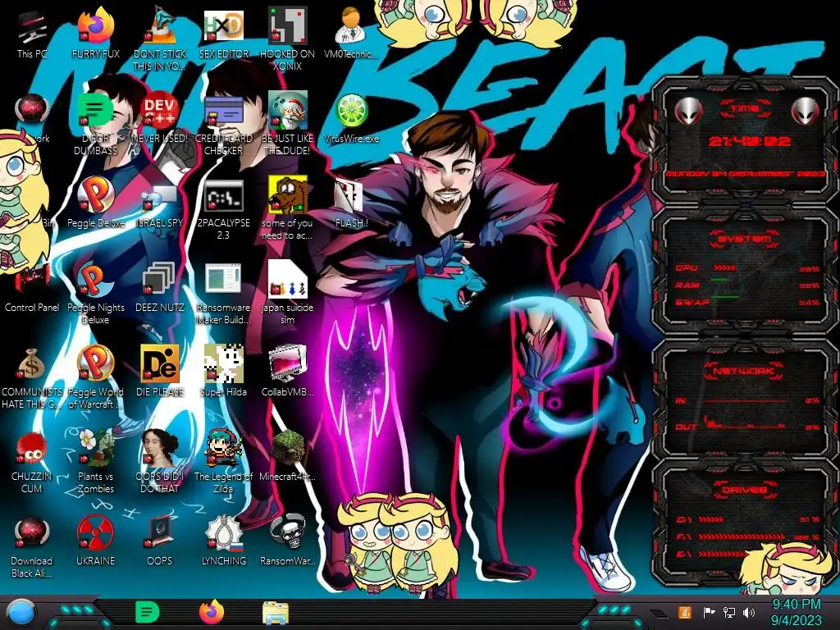Click the right alien head in TIME widget
This screenshot has width=840, height=630.
click(x=806, y=111)
